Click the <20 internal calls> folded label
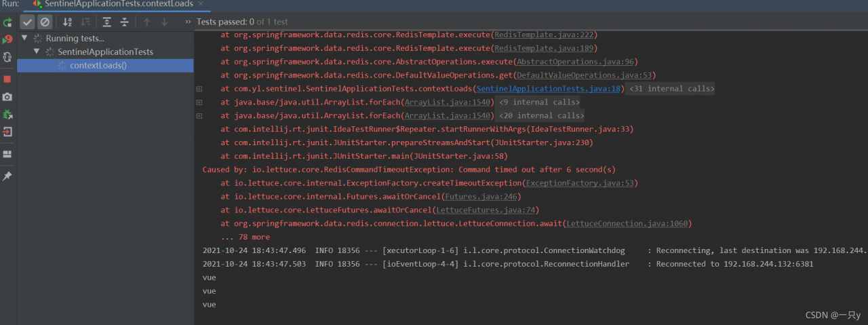 [x=541, y=116]
